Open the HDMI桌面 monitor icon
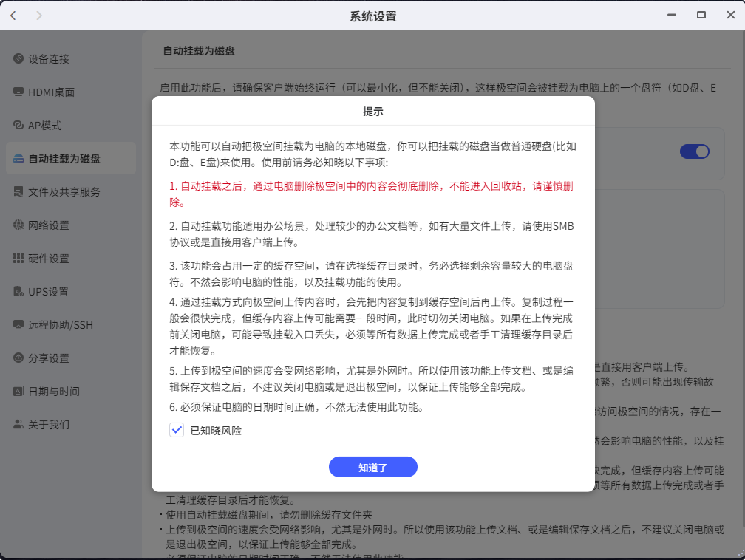 click(18, 92)
